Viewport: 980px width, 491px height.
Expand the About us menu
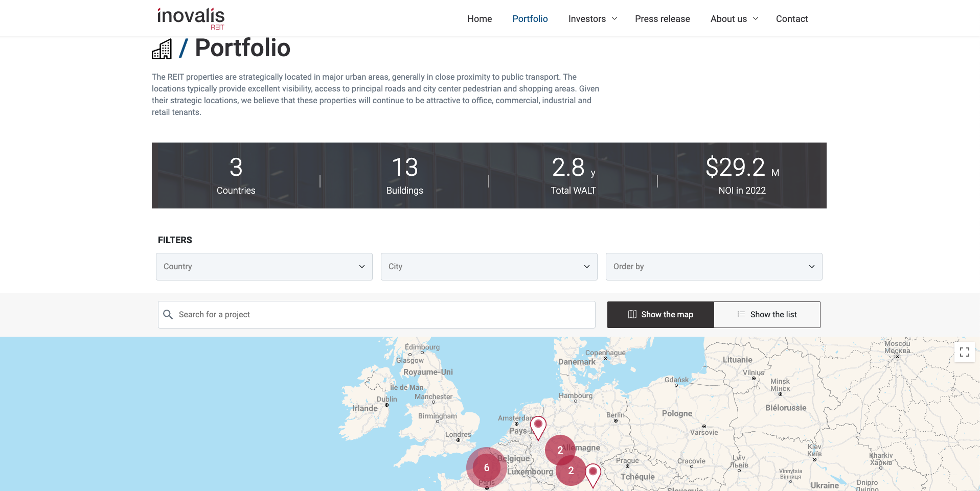(734, 19)
